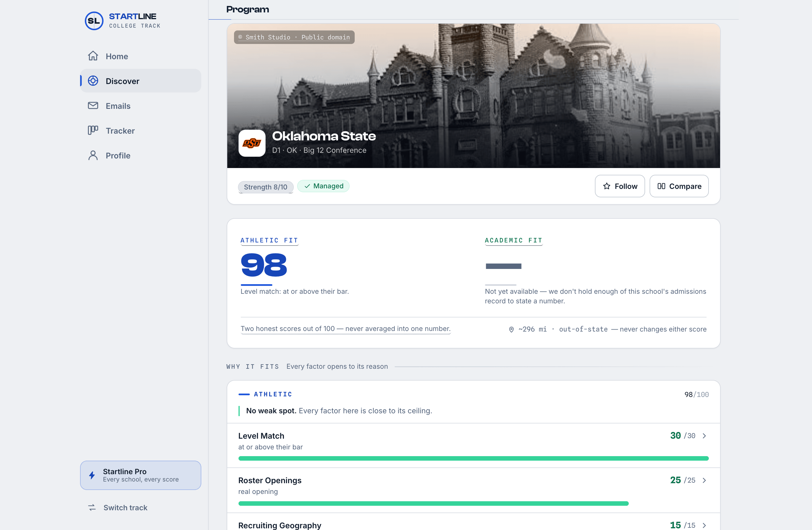Click the Startline SL logo icon
Image resolution: width=812 pixels, height=530 pixels.
[x=94, y=21]
